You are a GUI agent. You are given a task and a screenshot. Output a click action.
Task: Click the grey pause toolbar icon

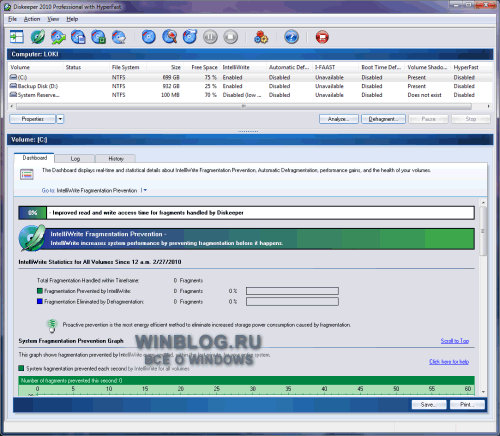click(x=210, y=37)
